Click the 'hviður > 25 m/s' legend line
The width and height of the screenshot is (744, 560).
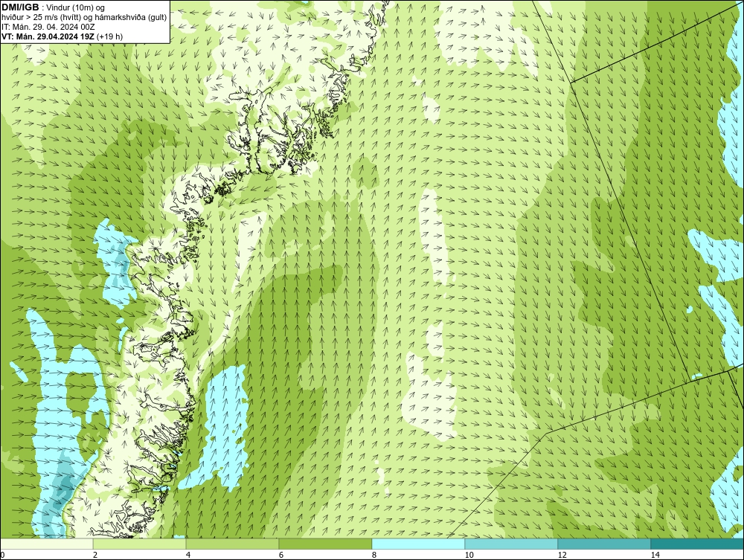pos(84,17)
